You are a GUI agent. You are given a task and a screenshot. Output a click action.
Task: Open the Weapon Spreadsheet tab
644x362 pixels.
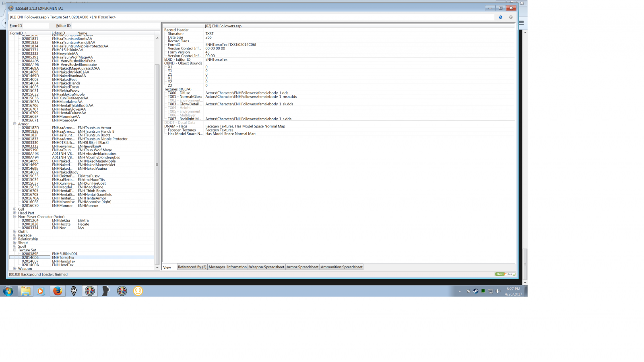(266, 267)
